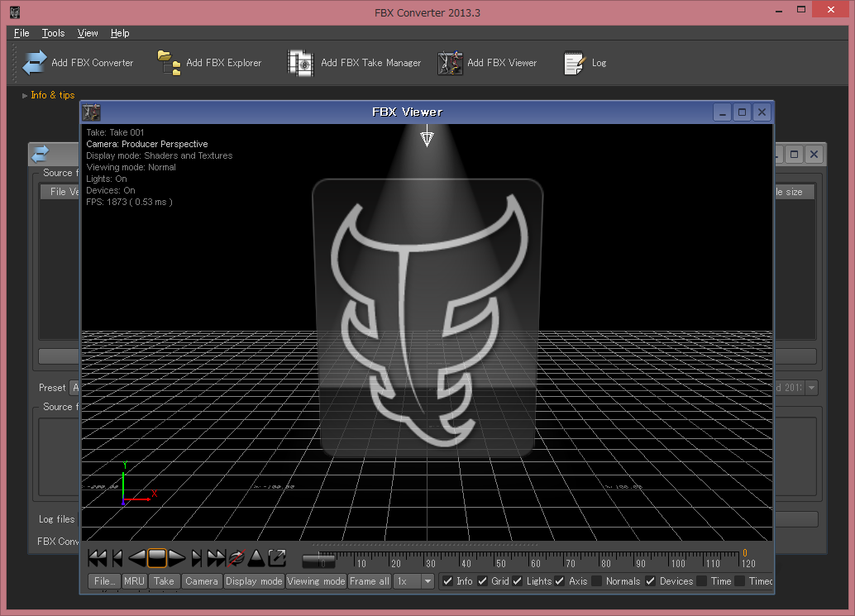Click the timeline slider handle at frame 0
Image resolution: width=855 pixels, height=616 pixels.
pos(319,561)
